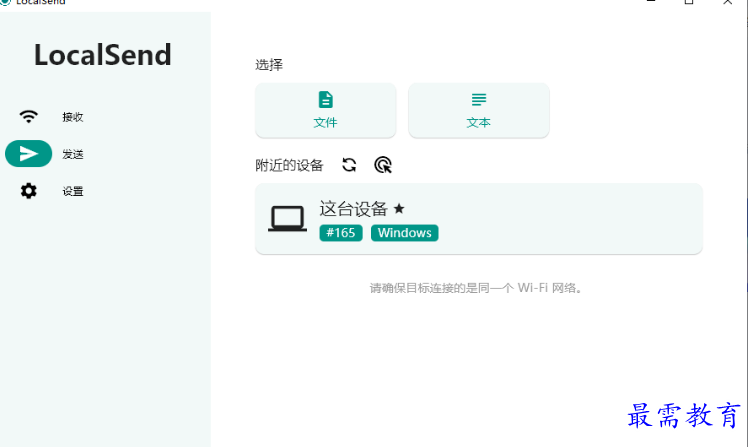This screenshot has width=749, height=447.
Task: Maximize the LocalSend window
Action: coord(689,2)
